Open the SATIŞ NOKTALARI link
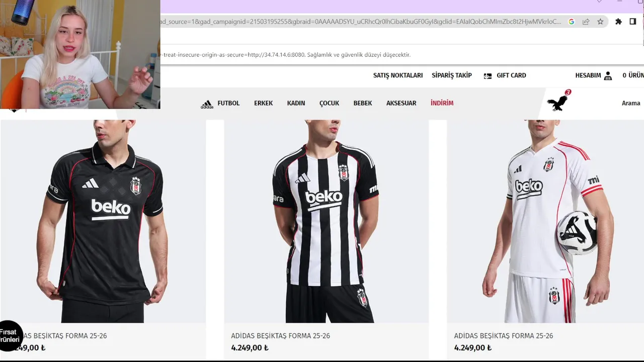This screenshot has width=644, height=362. click(398, 75)
